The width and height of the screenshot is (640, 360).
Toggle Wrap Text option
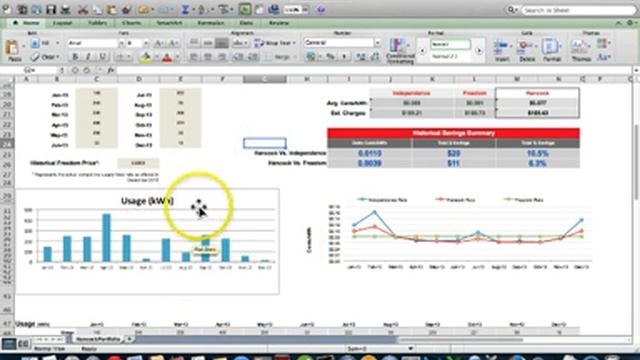(x=274, y=43)
